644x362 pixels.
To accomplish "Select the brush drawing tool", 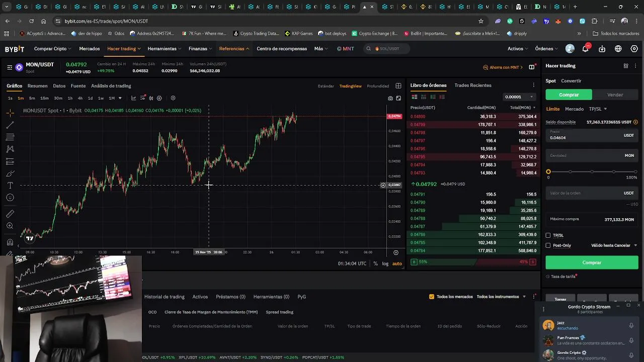I will click(x=10, y=173).
